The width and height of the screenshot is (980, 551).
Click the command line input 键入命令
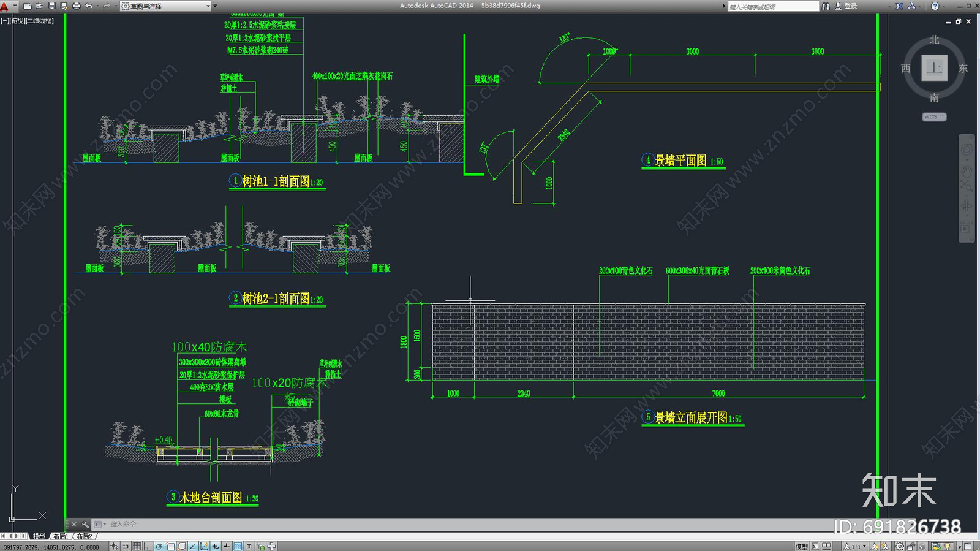click(123, 524)
